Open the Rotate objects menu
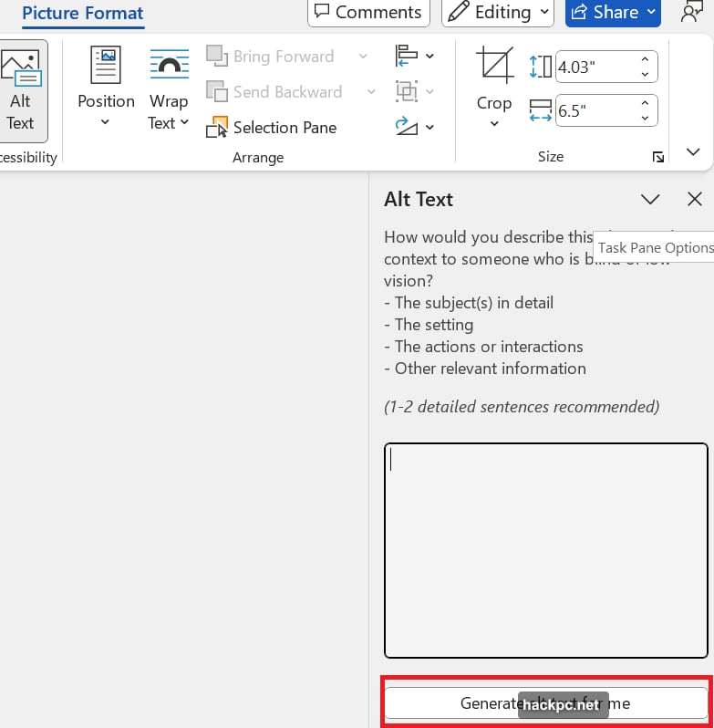Viewport: 714px width, 728px height. pos(414,127)
